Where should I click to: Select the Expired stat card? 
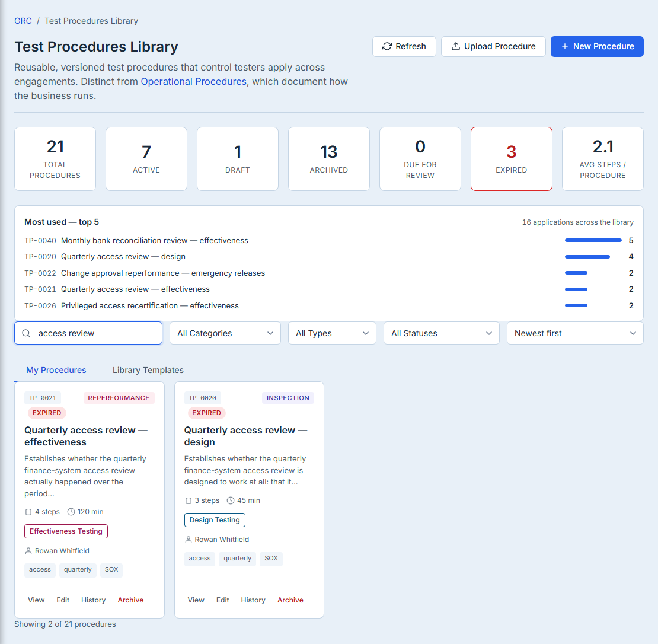click(512, 159)
